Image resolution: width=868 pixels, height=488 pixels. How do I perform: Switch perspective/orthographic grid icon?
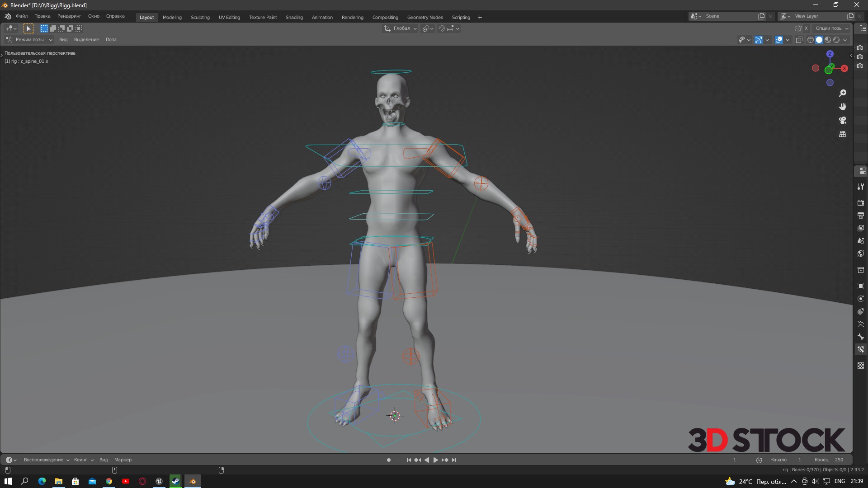point(843,134)
